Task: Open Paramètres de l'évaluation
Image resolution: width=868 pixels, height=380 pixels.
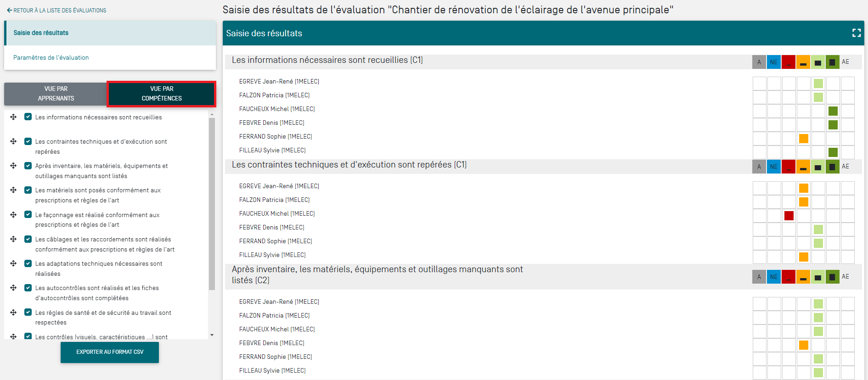Action: [51, 57]
